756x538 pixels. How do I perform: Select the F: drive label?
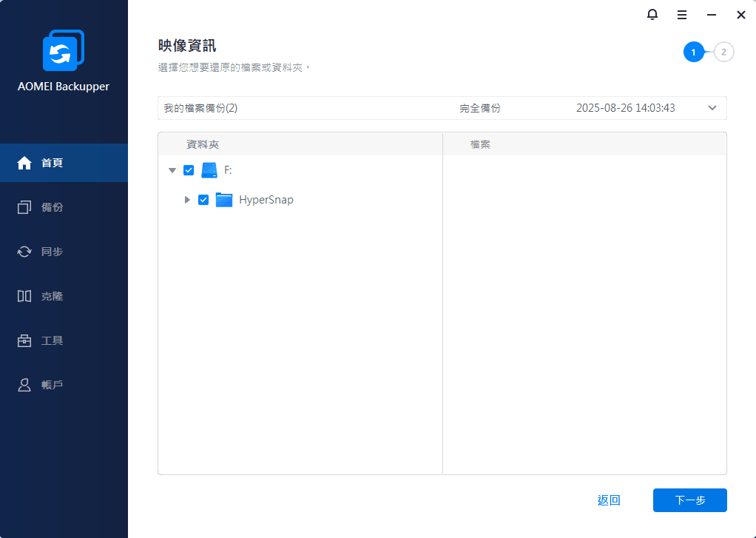pyautogui.click(x=228, y=170)
